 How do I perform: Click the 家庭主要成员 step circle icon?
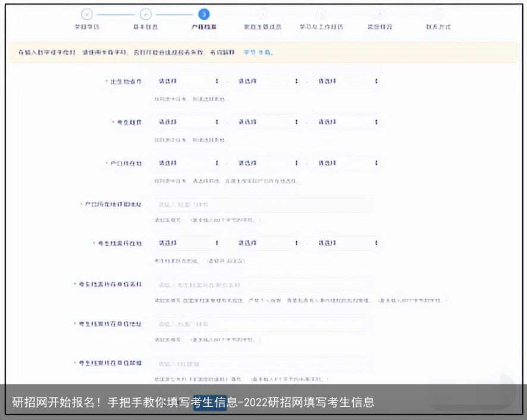tap(261, 14)
